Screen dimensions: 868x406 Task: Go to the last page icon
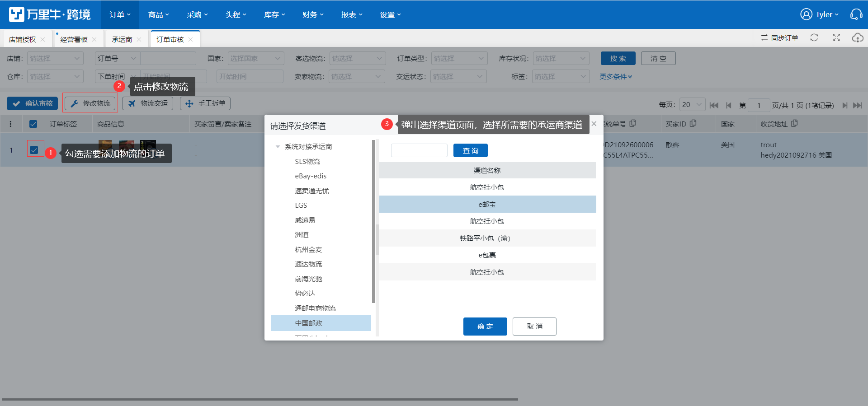tap(858, 105)
